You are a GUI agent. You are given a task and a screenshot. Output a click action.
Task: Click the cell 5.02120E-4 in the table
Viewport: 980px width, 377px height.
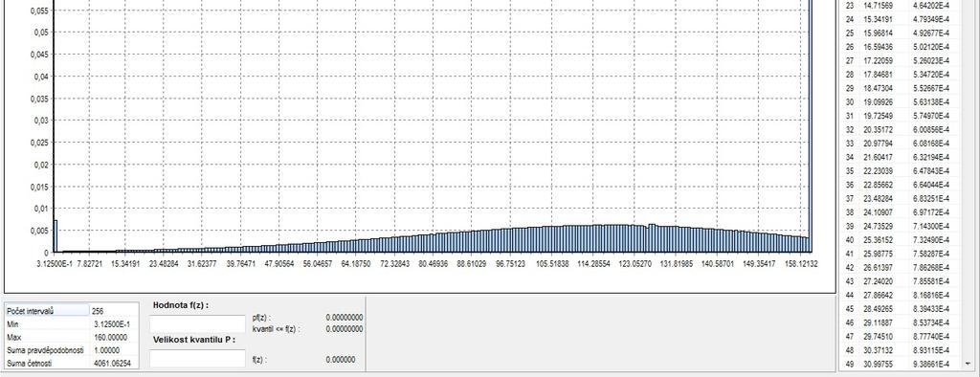[x=930, y=47]
